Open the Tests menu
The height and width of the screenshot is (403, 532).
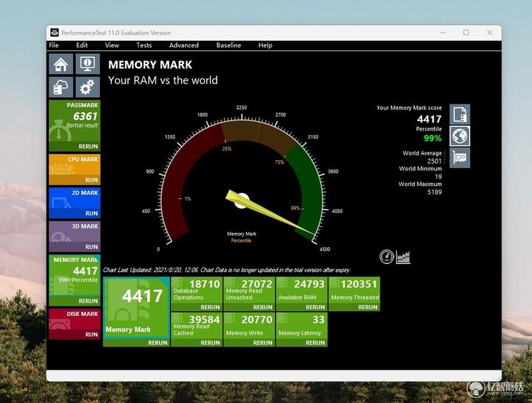tap(144, 45)
